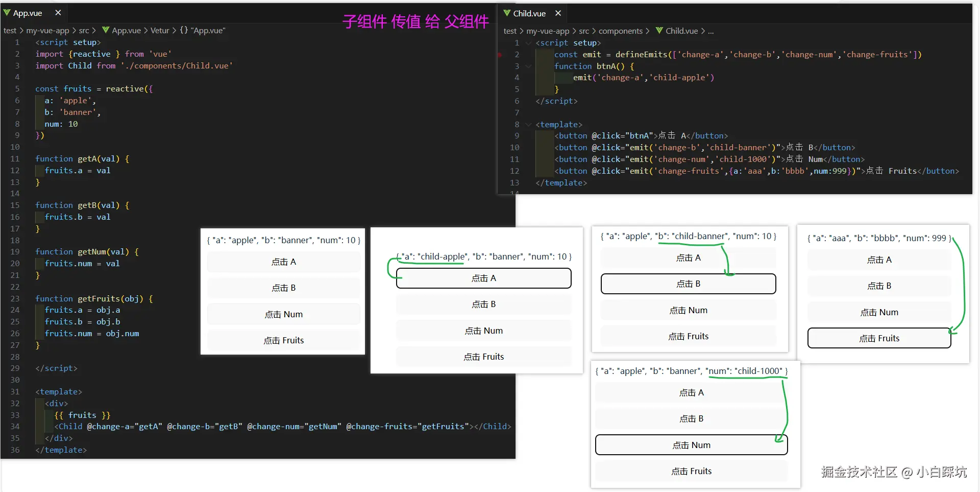Open the 'src' breadcrumb above the Child.vue editor
Viewport: 980px width, 492px height.
click(584, 31)
